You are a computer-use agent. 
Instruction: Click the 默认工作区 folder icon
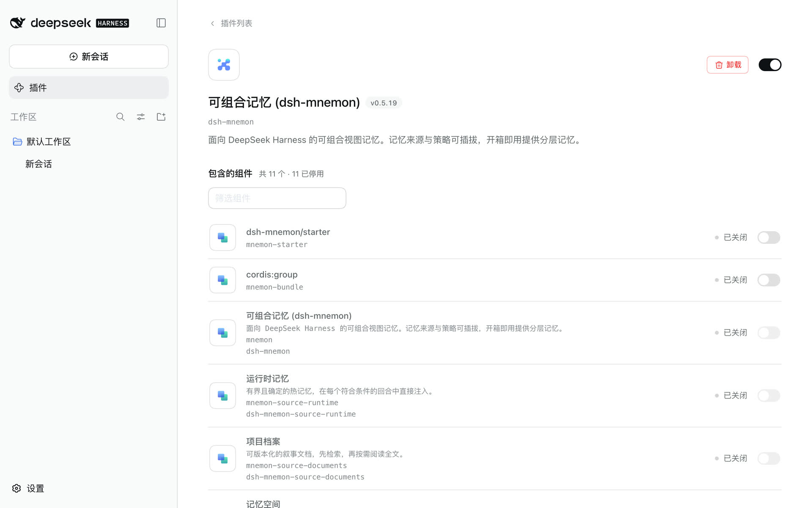[17, 142]
